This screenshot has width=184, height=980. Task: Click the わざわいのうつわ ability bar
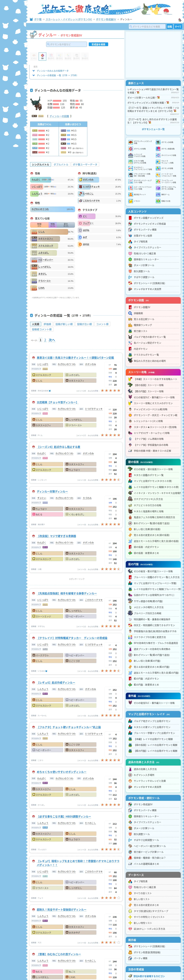pyautogui.click(x=53, y=209)
